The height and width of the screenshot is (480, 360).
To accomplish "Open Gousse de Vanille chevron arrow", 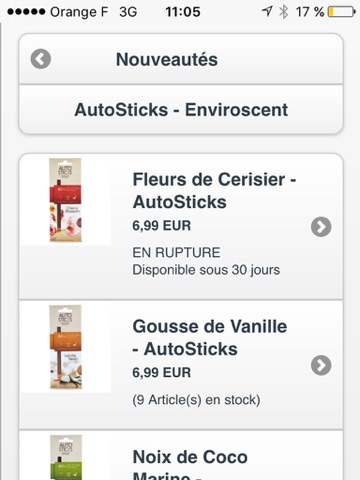I will [x=321, y=365].
